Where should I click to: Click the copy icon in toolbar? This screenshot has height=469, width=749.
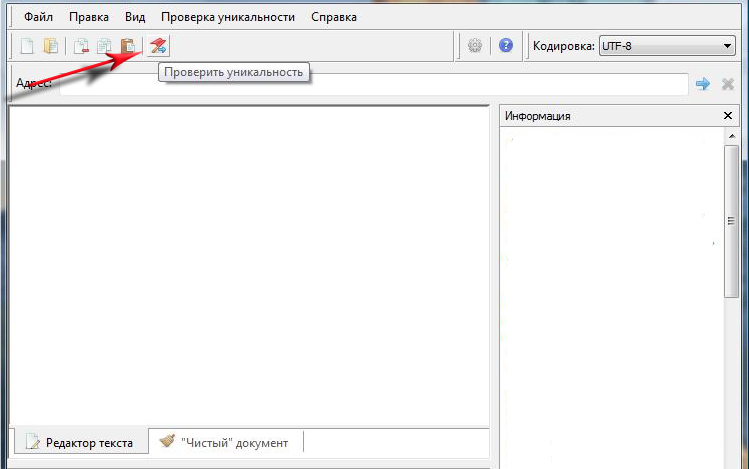(x=104, y=46)
